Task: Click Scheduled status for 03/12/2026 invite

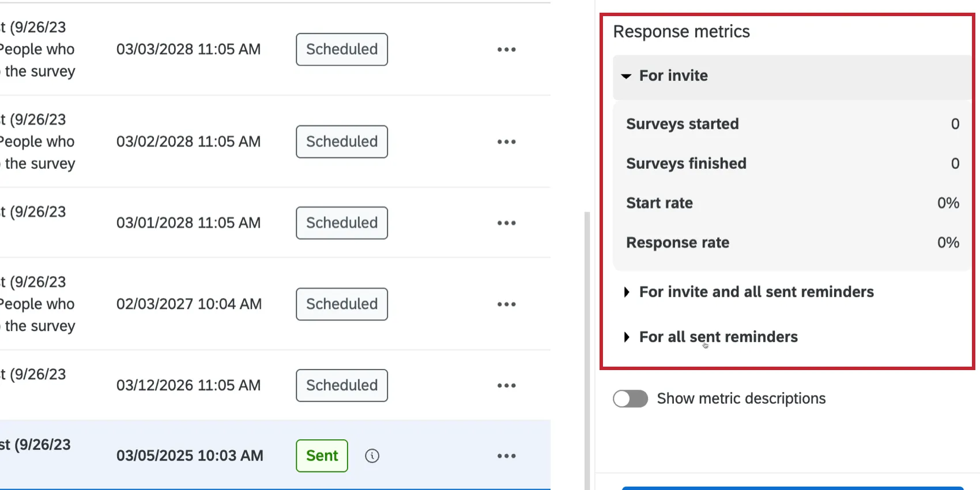Action: (x=341, y=385)
